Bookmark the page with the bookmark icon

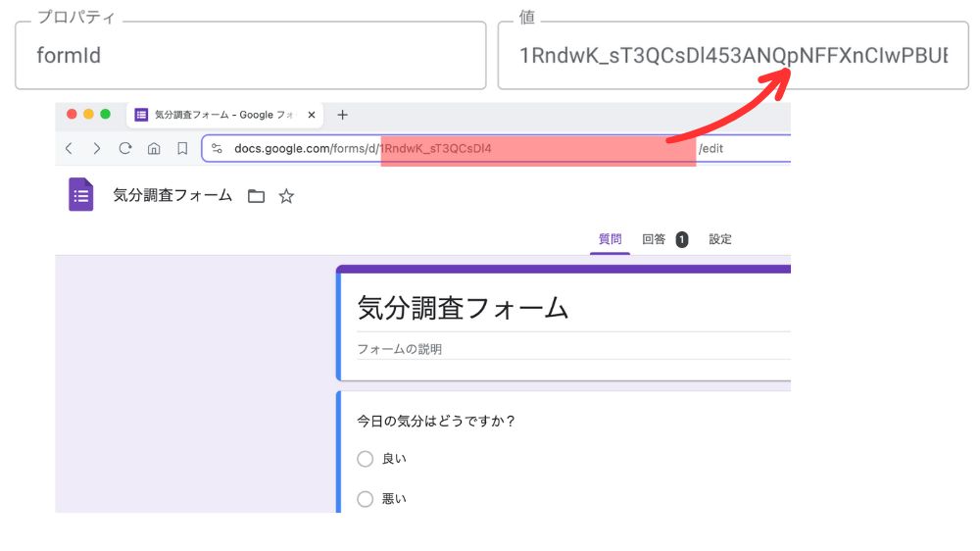pyautogui.click(x=182, y=149)
